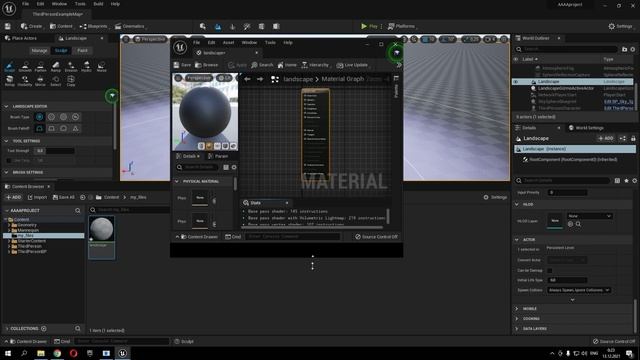Select the tip Brush Falloff

(x=76, y=129)
